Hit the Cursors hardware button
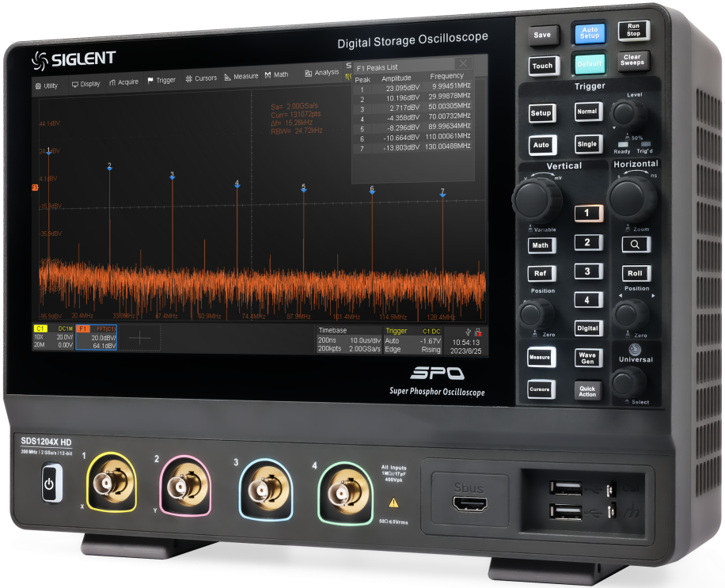This screenshot has height=588, width=725. [541, 389]
